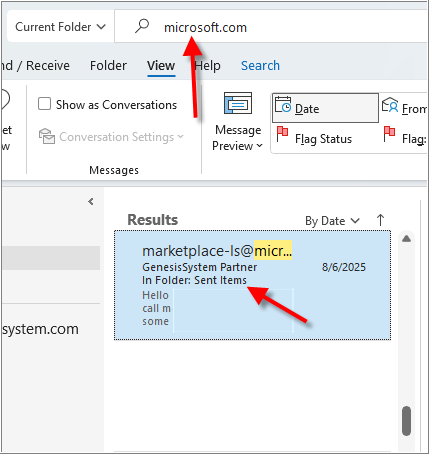The image size is (429, 454).
Task: Open the Help ribbon tab
Action: 207,65
